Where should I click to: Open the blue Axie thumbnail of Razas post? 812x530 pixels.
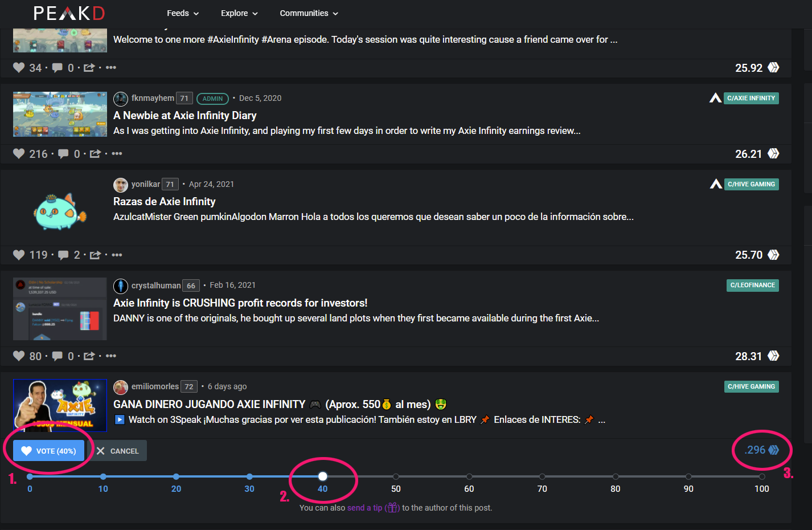[60, 211]
